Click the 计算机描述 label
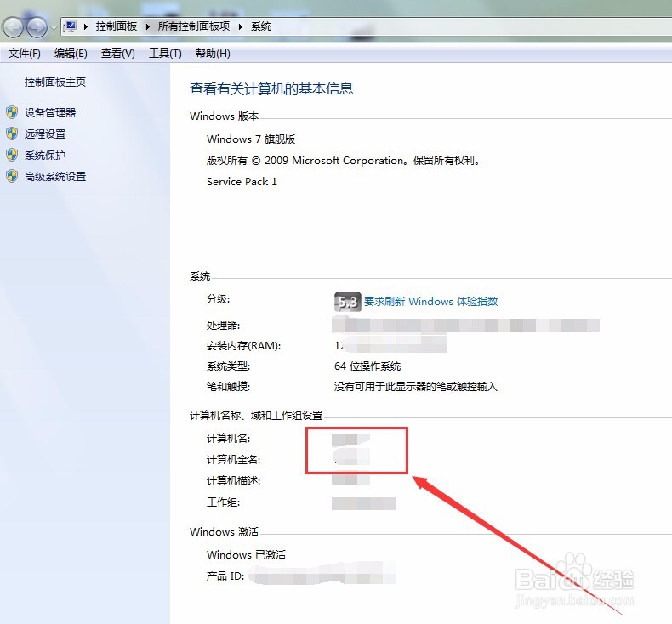The height and width of the screenshot is (624, 672). [x=233, y=481]
